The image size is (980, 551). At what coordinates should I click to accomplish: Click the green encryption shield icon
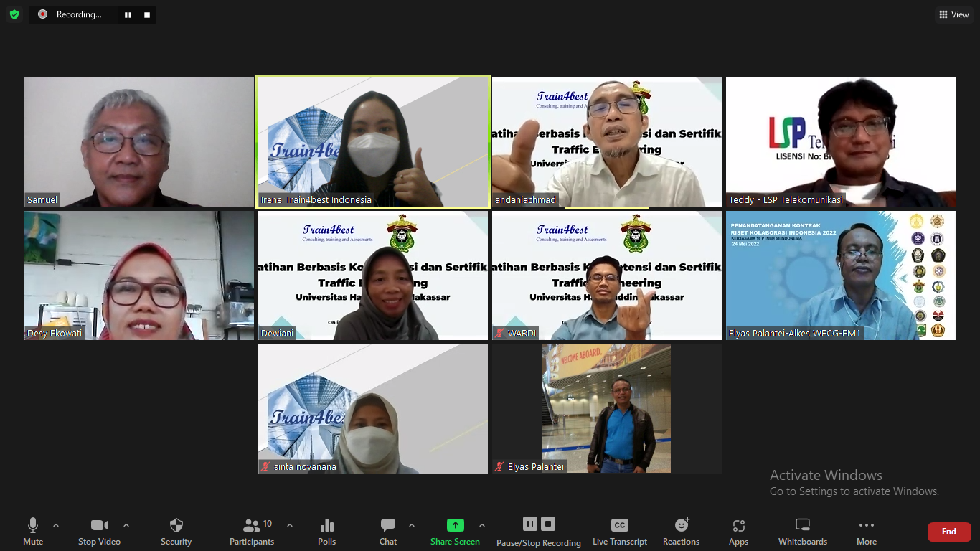(x=14, y=14)
